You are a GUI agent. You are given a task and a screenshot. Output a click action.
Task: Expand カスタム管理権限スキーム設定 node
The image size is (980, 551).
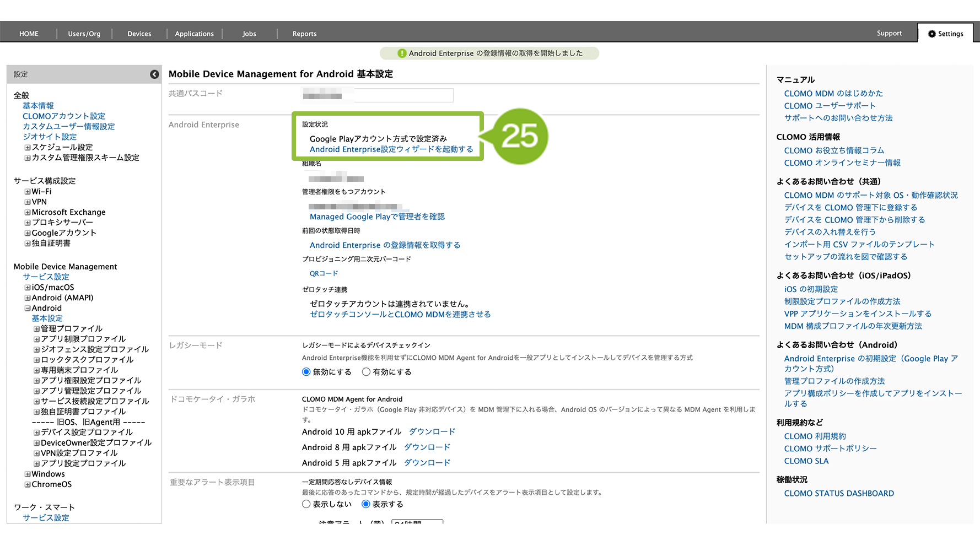point(28,158)
